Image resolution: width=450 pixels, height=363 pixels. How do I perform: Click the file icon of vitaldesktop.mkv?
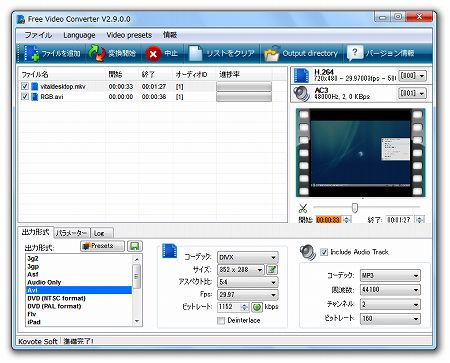point(35,86)
